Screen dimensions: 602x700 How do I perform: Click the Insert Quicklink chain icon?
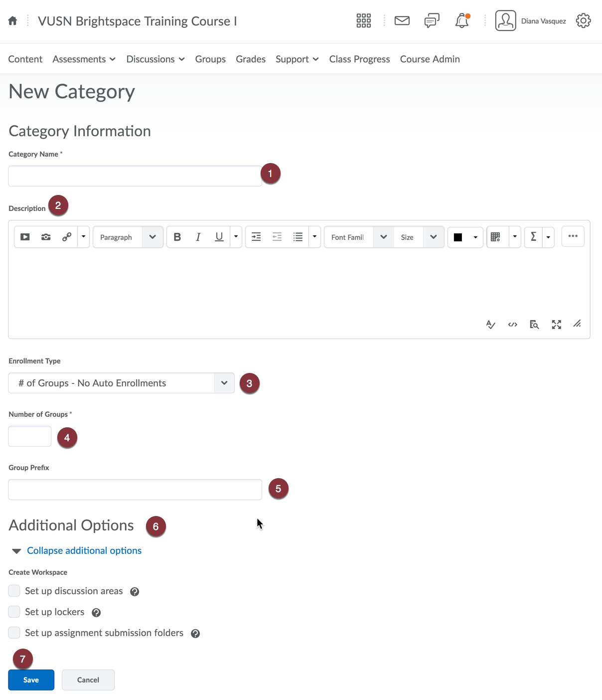[x=67, y=237]
